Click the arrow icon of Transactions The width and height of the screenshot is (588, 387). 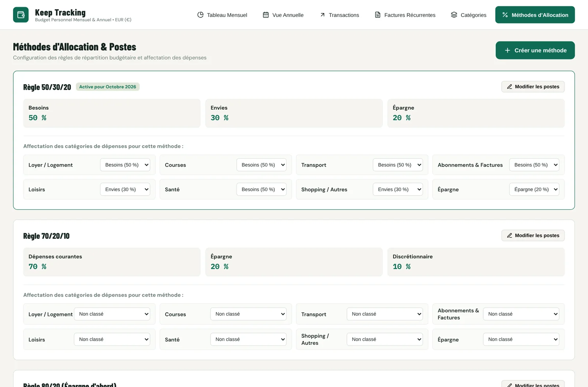(x=322, y=15)
